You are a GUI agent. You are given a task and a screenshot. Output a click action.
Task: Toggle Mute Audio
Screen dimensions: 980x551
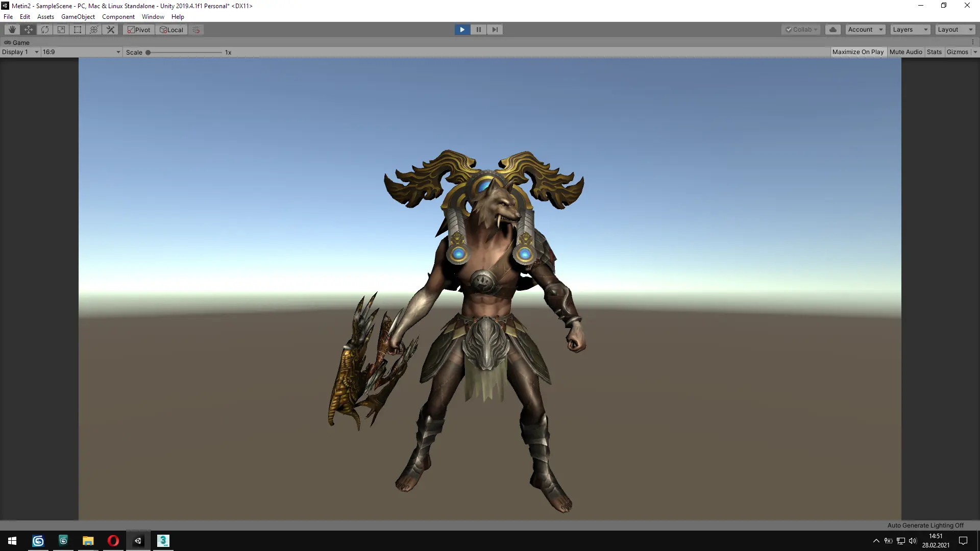click(x=906, y=52)
